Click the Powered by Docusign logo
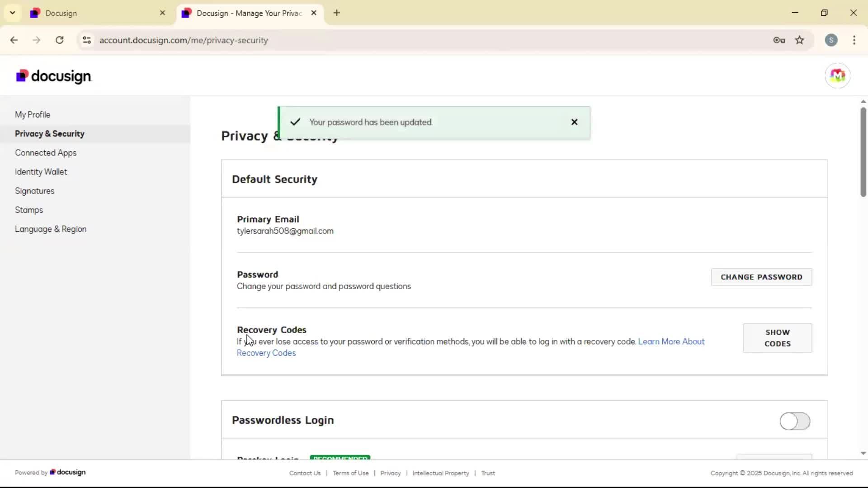Viewport: 868px width, 488px height. (67, 472)
